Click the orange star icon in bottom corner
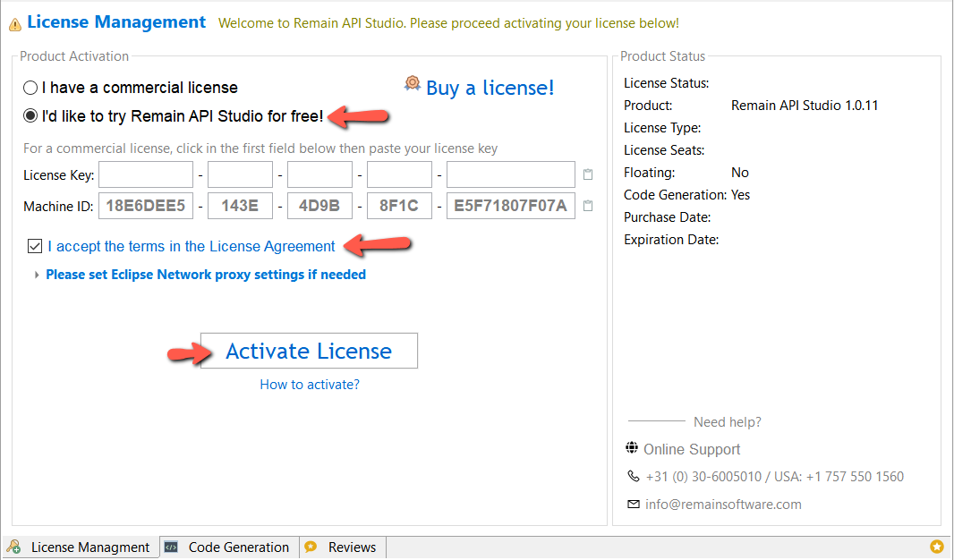954x560 pixels. [x=937, y=547]
